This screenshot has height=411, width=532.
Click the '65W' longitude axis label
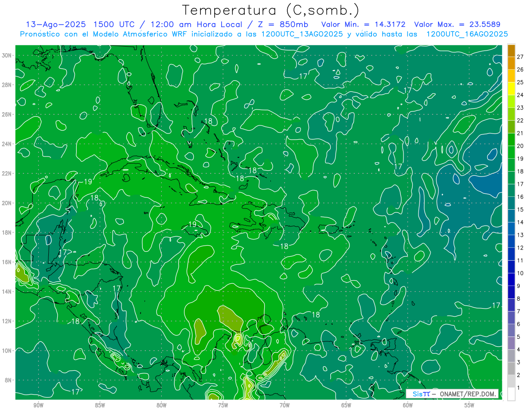tap(346, 405)
